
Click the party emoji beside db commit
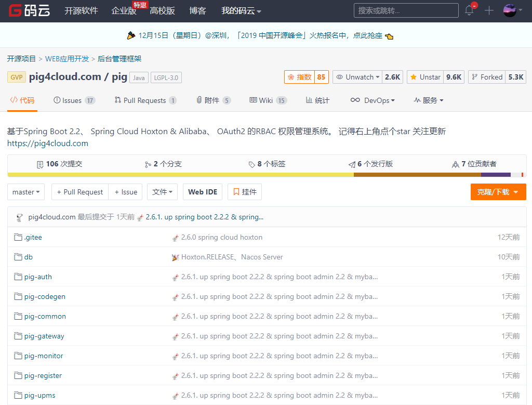click(x=176, y=257)
